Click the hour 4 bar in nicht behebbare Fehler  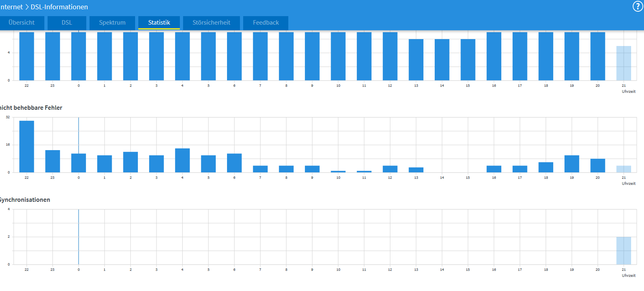tap(182, 160)
